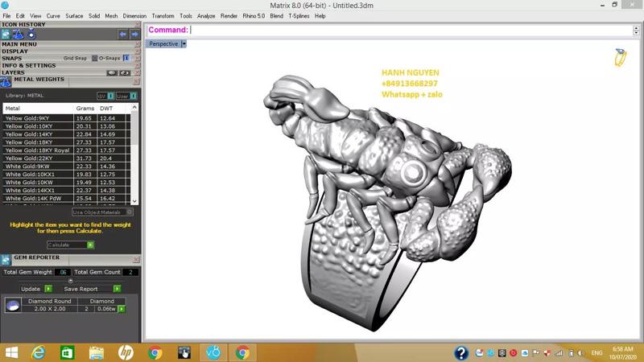Screen dimensions: 644x362
Task: Open the HP app in taskbar
Action: coord(126,352)
